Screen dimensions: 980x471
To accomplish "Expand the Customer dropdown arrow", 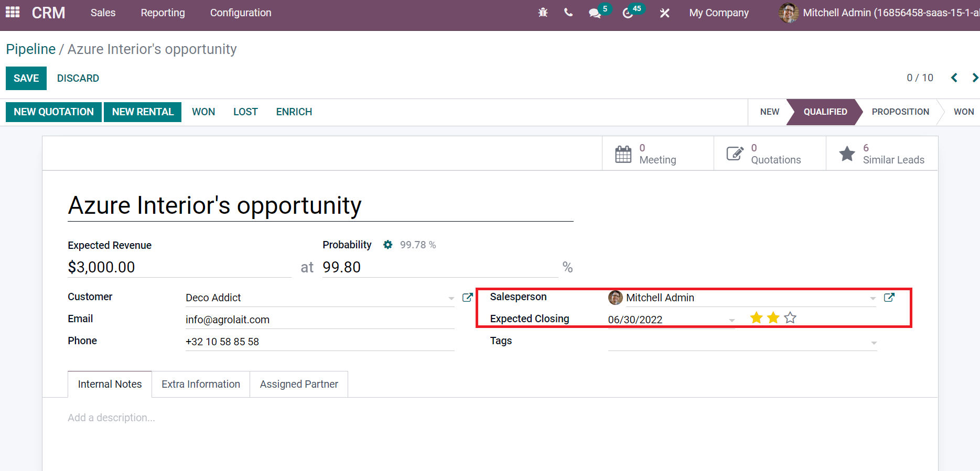I will [451, 299].
